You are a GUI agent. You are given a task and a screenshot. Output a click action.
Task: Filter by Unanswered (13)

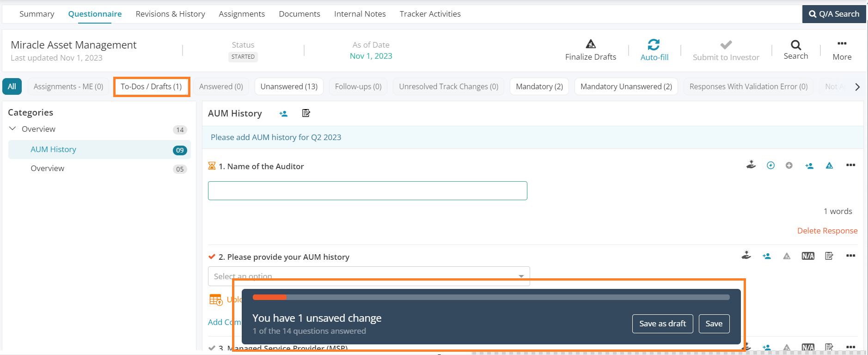289,86
